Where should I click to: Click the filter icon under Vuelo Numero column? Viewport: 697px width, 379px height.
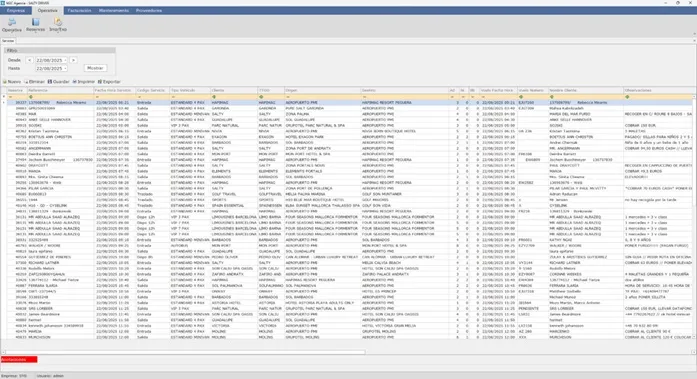click(521, 96)
